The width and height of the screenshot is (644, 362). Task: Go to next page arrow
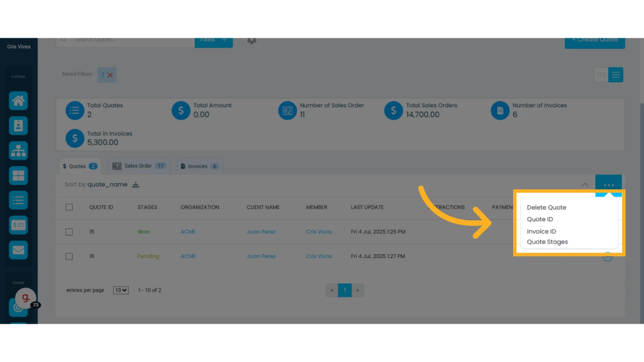point(358,290)
